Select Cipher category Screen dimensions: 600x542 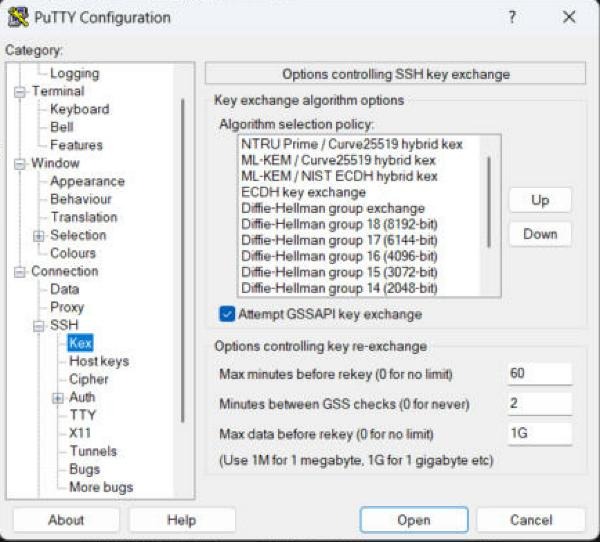click(89, 379)
